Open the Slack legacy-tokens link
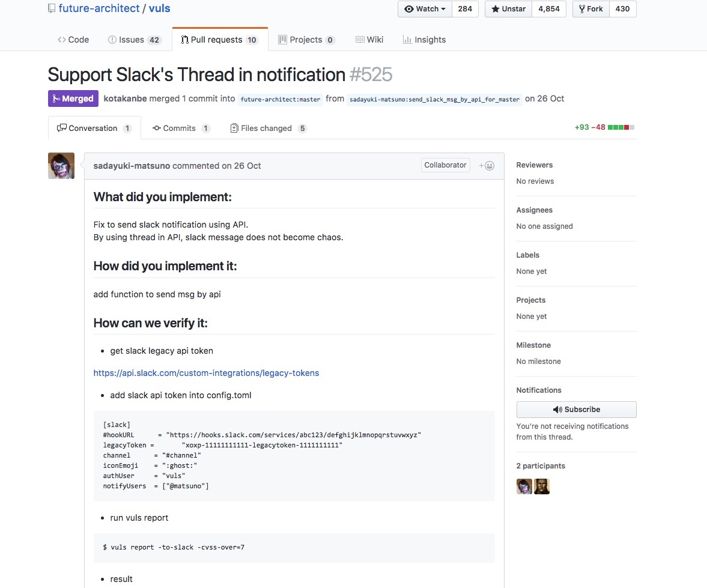 (206, 373)
